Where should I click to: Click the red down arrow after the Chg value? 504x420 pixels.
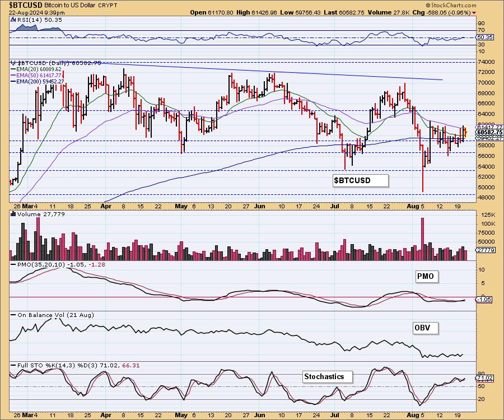(x=474, y=13)
